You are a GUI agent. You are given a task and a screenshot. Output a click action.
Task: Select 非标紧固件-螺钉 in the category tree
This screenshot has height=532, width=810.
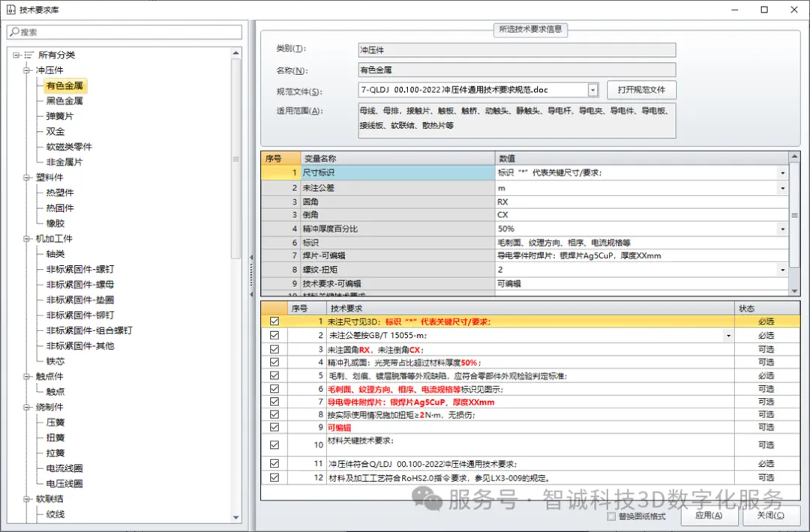tap(79, 269)
